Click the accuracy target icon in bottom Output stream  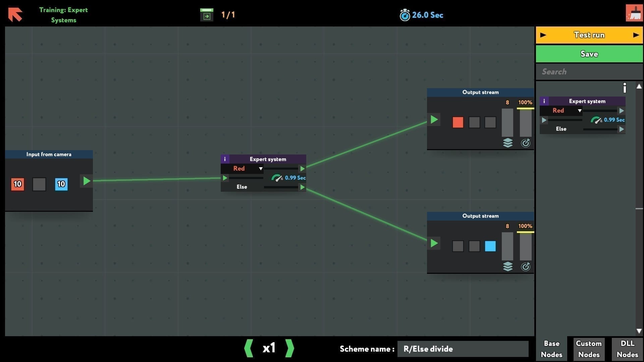(526, 266)
